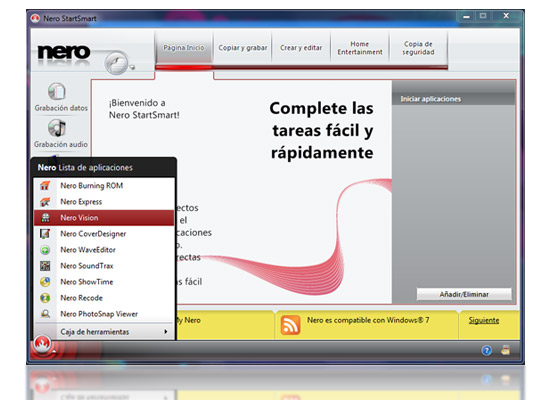Open Caja de herramientas menu item
The width and height of the screenshot is (560, 400).
pyautogui.click(x=104, y=331)
